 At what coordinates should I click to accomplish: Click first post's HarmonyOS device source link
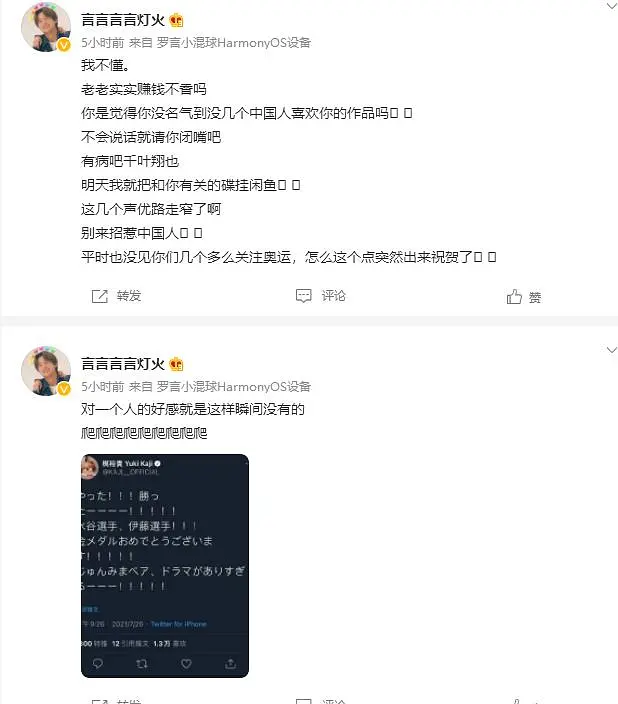pos(234,43)
